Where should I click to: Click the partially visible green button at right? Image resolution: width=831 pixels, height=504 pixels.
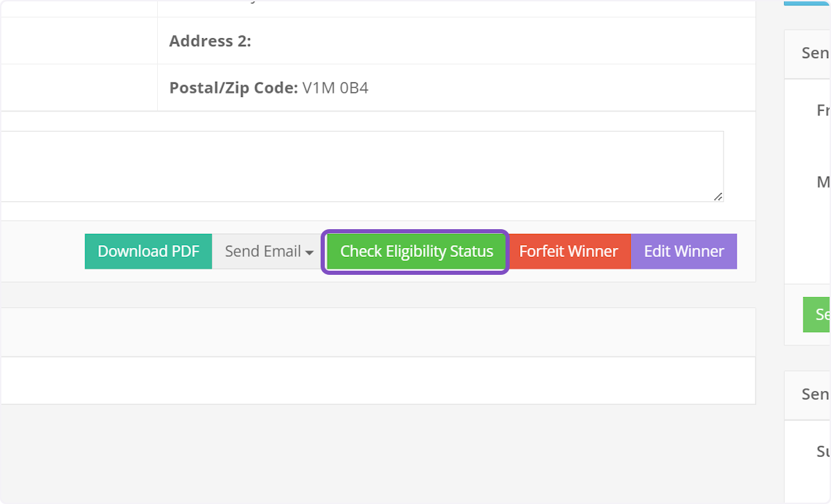click(x=817, y=314)
